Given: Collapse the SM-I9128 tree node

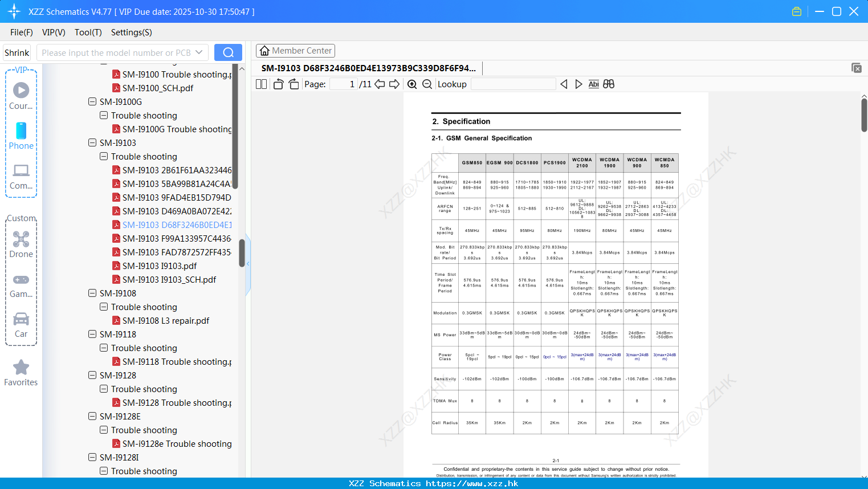Looking at the screenshot, I should [x=92, y=375].
